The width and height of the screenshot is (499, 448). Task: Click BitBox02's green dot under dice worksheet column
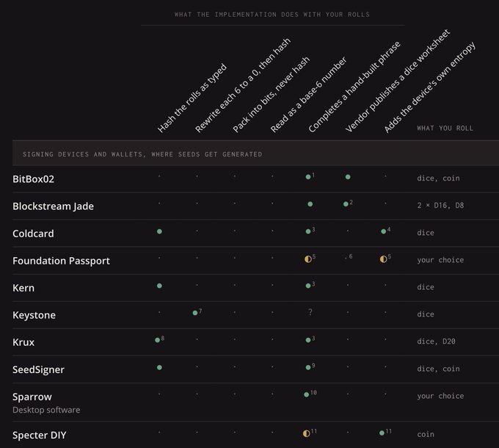pos(348,177)
